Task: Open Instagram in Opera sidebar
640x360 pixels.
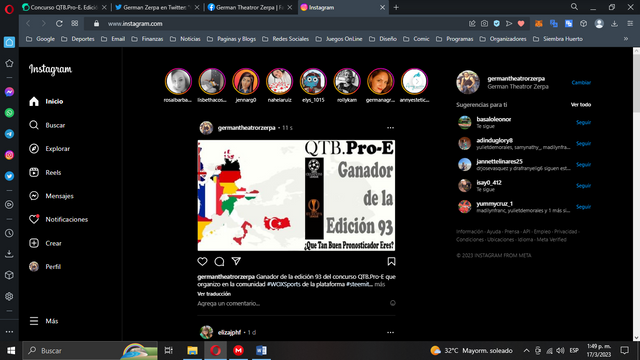Action: pyautogui.click(x=9, y=155)
